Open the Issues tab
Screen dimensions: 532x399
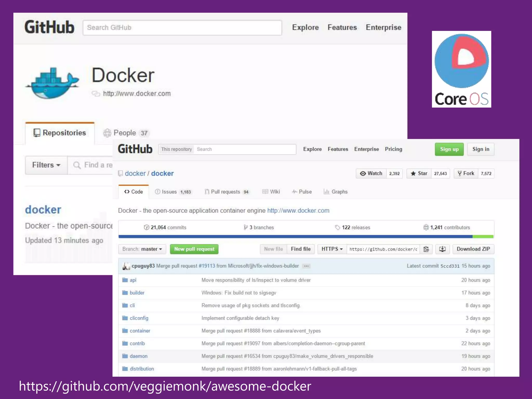[173, 192]
